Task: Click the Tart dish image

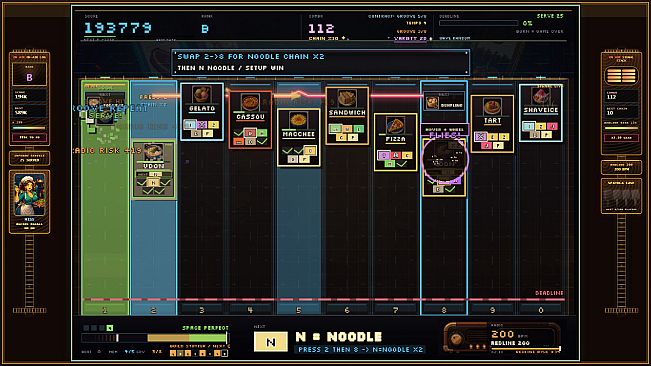Action: pyautogui.click(x=492, y=107)
